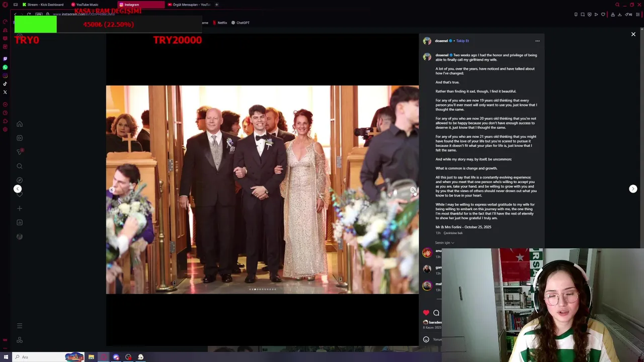
Task: Click the comment bubble icon
Action: [436, 313]
